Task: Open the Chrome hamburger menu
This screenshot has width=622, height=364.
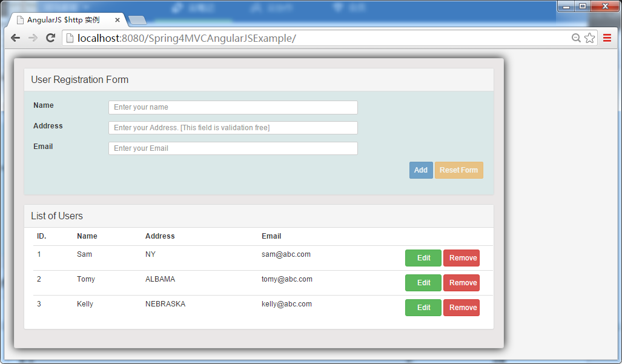Action: pyautogui.click(x=607, y=38)
